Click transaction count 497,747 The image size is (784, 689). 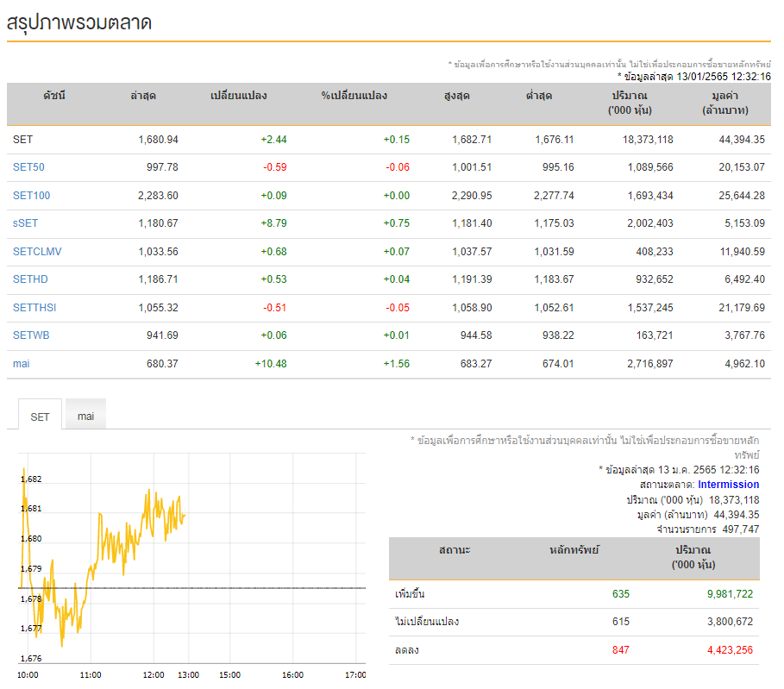(x=741, y=529)
